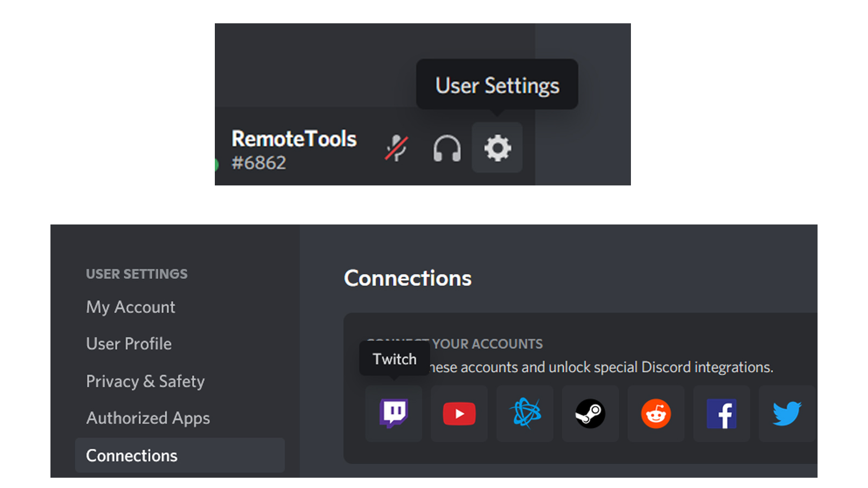
Task: Toggle the muted microphone icon
Action: pyautogui.click(x=397, y=148)
